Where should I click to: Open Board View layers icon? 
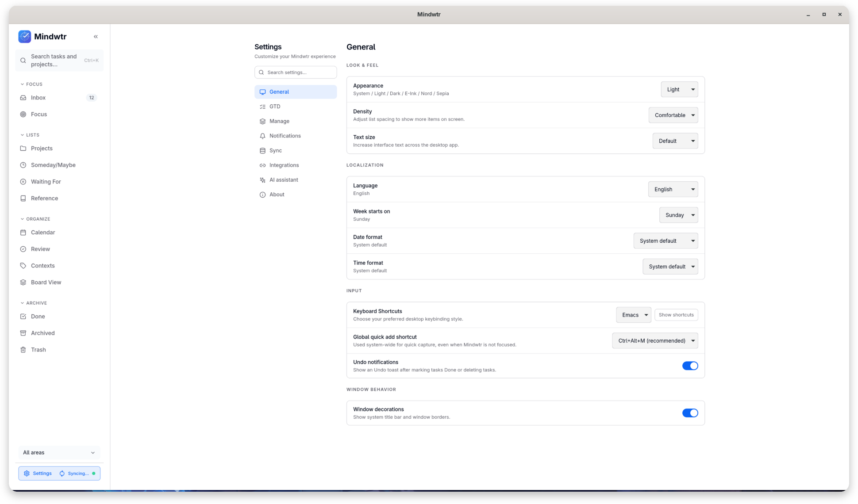(23, 283)
